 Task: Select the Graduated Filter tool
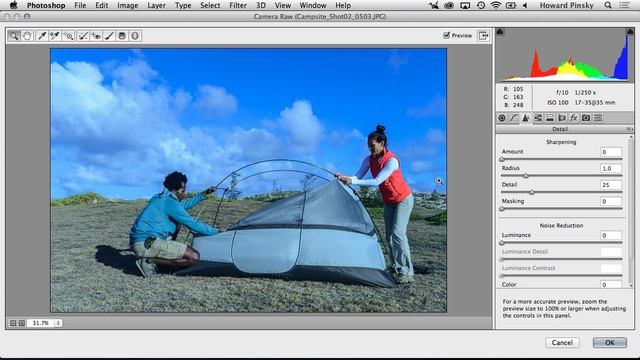coord(122,36)
